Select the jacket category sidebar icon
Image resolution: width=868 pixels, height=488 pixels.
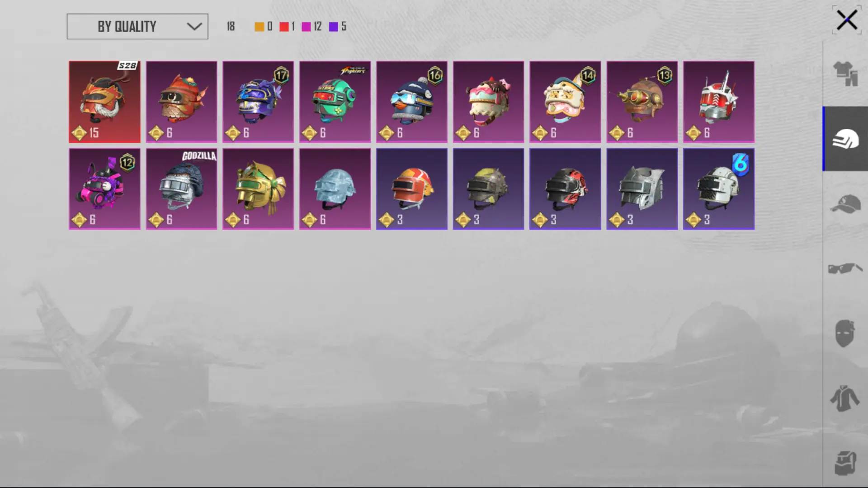coord(844,398)
